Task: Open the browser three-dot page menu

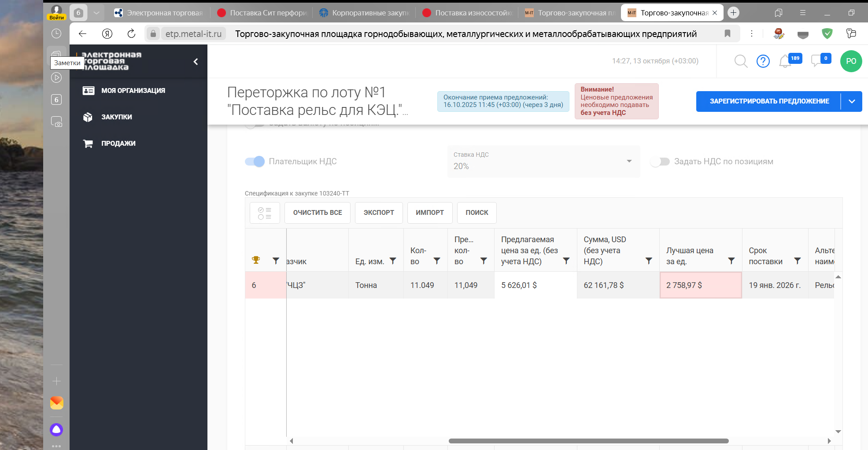Action: click(x=752, y=33)
